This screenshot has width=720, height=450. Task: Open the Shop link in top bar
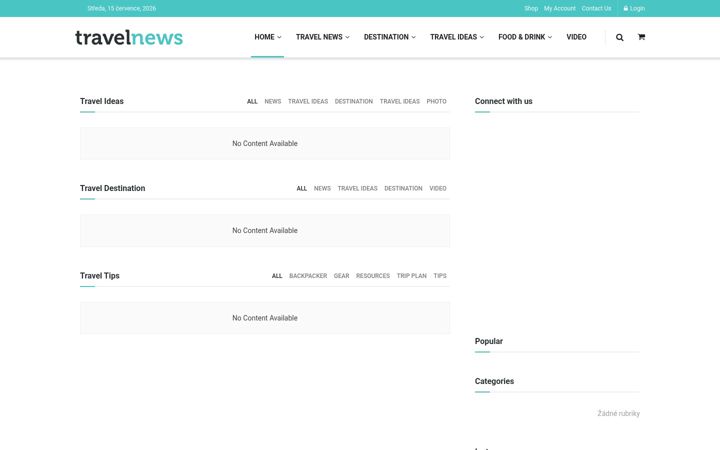point(531,8)
